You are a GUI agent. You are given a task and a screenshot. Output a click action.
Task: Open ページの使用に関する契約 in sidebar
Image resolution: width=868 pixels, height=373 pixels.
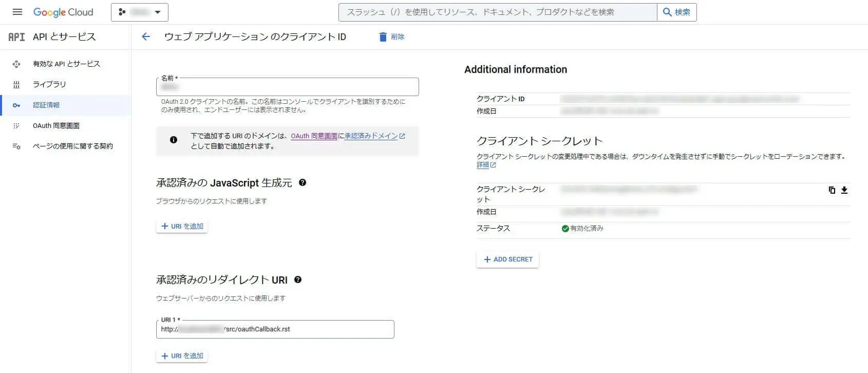coord(72,146)
